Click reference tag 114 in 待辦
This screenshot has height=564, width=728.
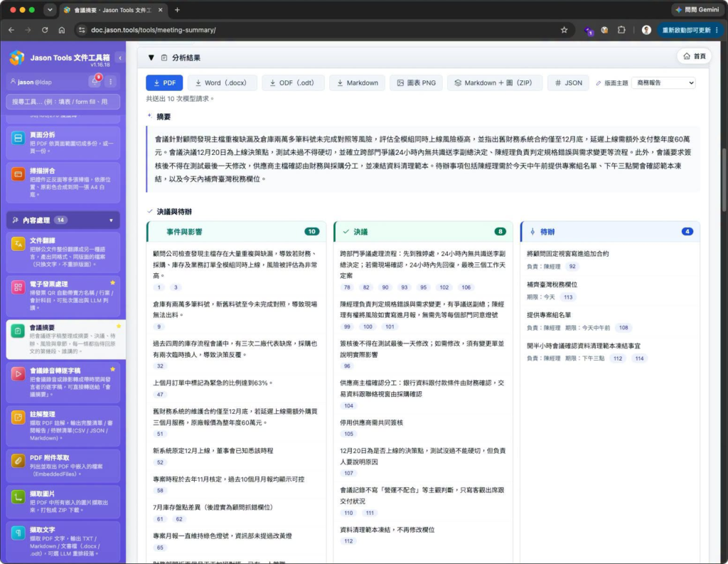639,358
